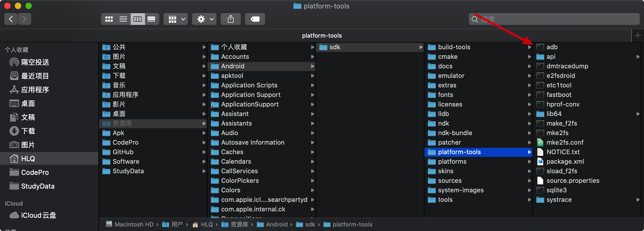The image size is (644, 231).
Task: Click Macintosh HD in the path bar
Action: coord(134,225)
